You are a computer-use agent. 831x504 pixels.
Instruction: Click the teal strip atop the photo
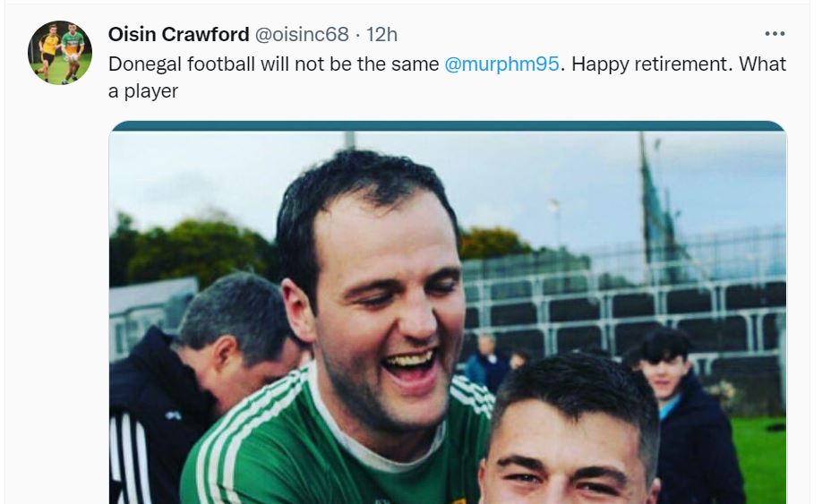pyautogui.click(x=448, y=126)
